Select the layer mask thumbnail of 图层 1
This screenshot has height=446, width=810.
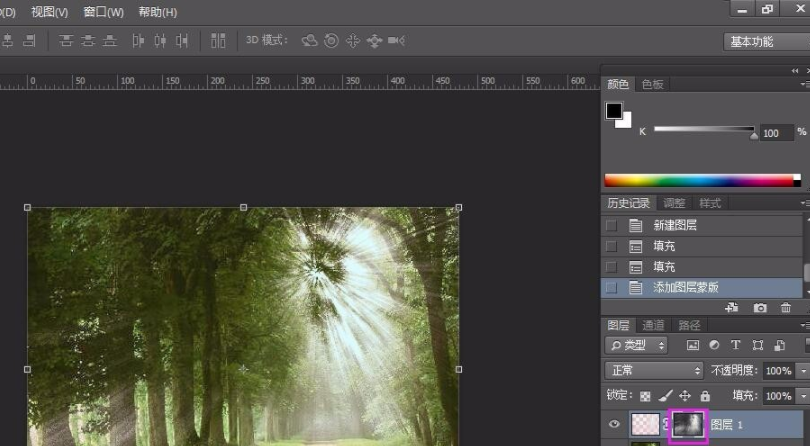point(688,425)
